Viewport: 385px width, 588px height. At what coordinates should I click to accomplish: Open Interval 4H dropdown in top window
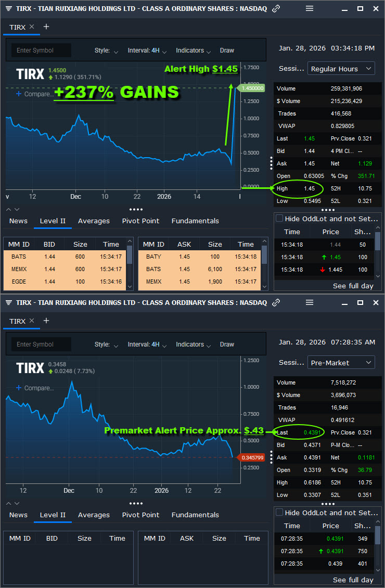click(x=147, y=50)
